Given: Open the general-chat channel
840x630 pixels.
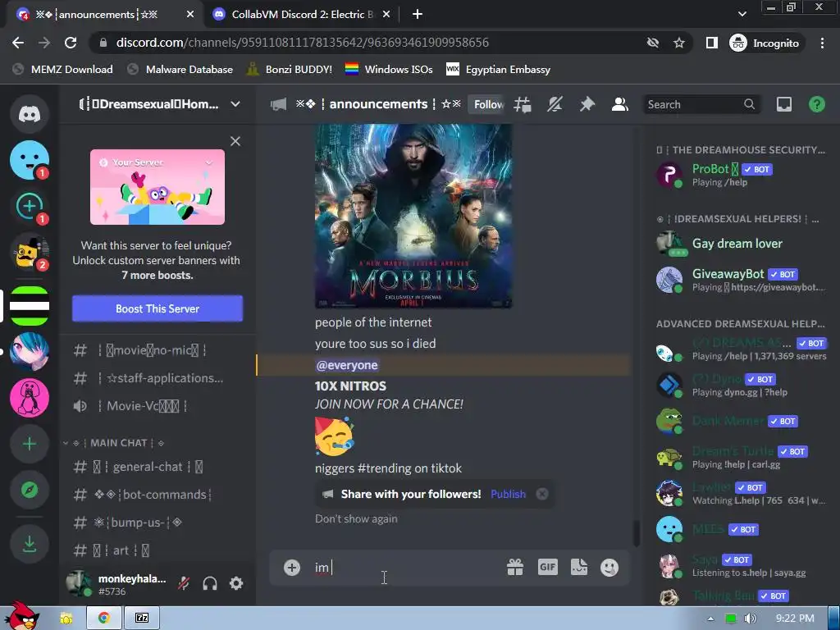Looking at the screenshot, I should point(157,467).
